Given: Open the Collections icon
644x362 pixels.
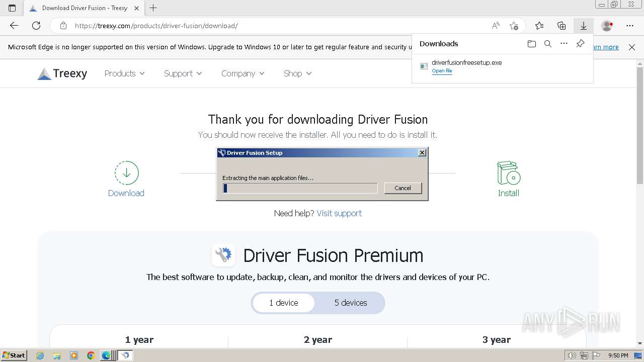Looking at the screenshot, I should coord(561,26).
